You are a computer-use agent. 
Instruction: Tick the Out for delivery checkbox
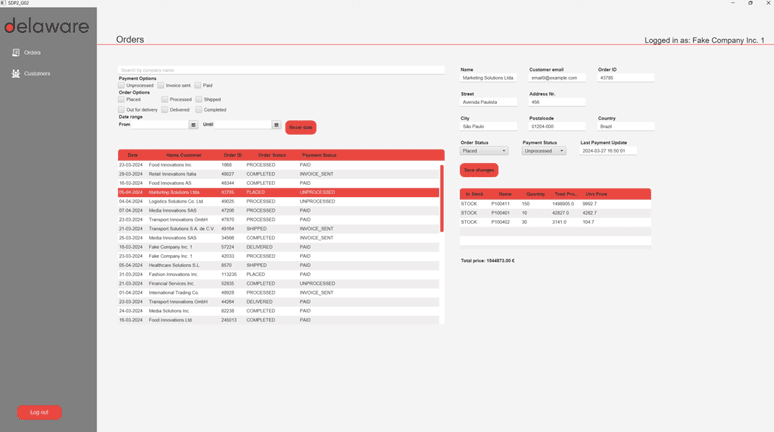click(121, 110)
